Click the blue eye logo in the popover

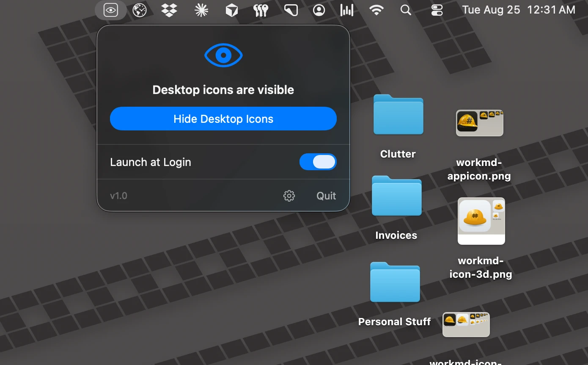pyautogui.click(x=223, y=55)
